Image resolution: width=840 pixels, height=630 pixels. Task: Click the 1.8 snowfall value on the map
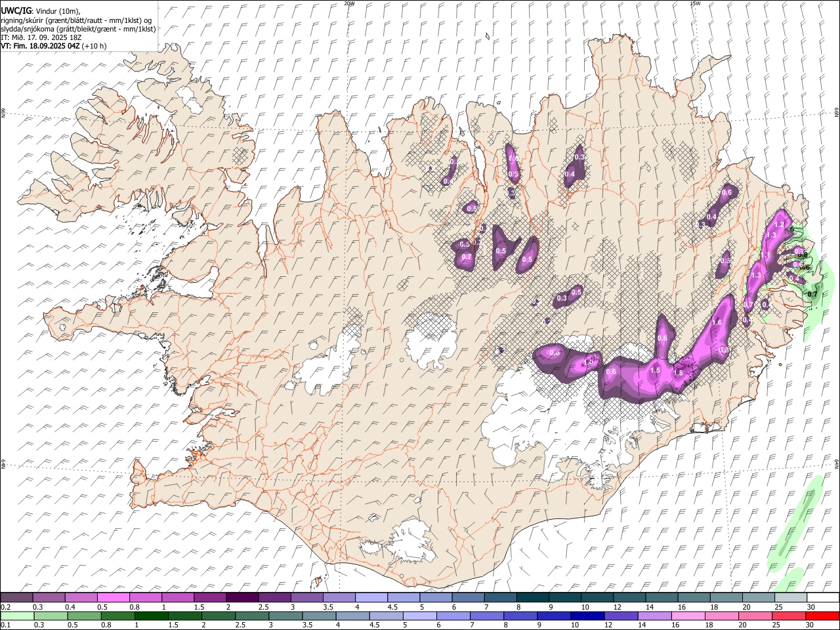(x=679, y=373)
